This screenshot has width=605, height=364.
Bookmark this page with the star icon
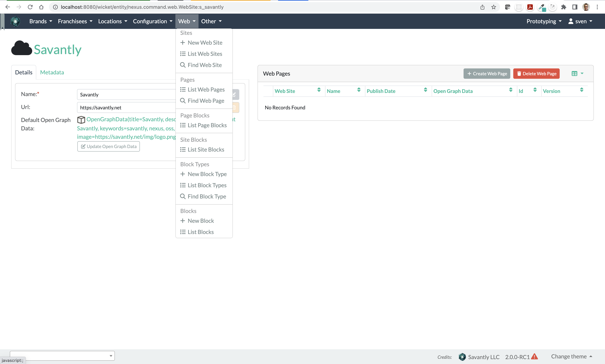[x=494, y=7]
